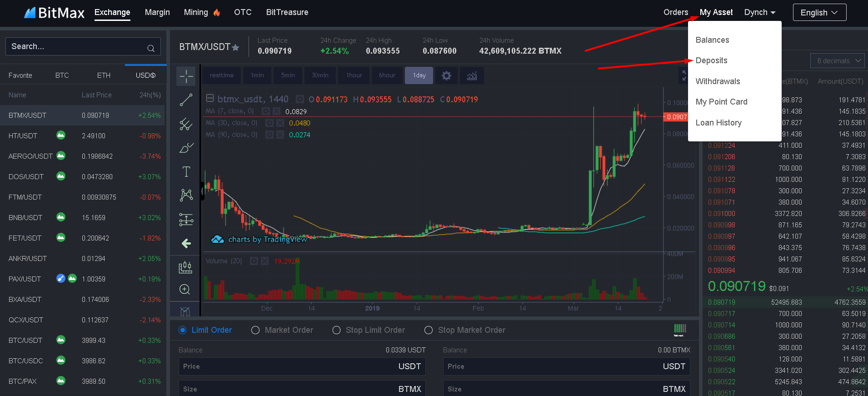The width and height of the screenshot is (868, 396).
Task: Select the brush drawing tool
Action: click(186, 148)
